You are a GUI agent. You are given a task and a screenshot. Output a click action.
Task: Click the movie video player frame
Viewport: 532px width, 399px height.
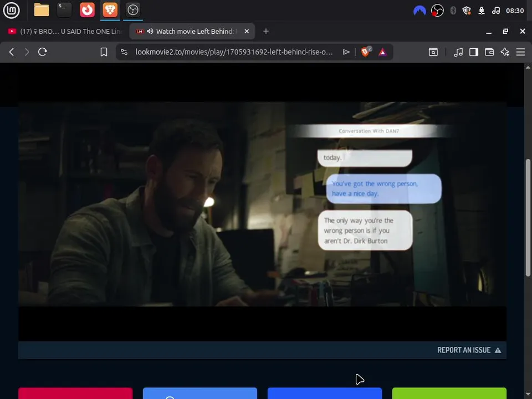(262, 204)
